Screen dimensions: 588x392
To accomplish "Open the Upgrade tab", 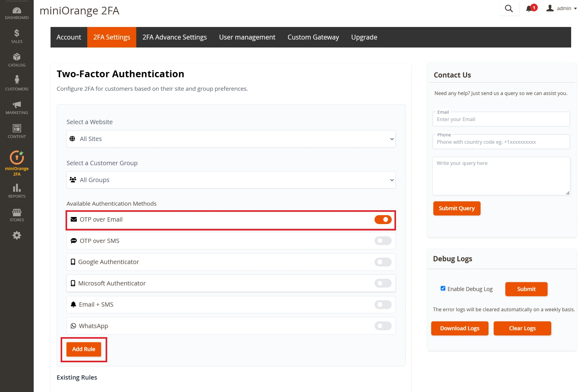I will pyautogui.click(x=364, y=37).
